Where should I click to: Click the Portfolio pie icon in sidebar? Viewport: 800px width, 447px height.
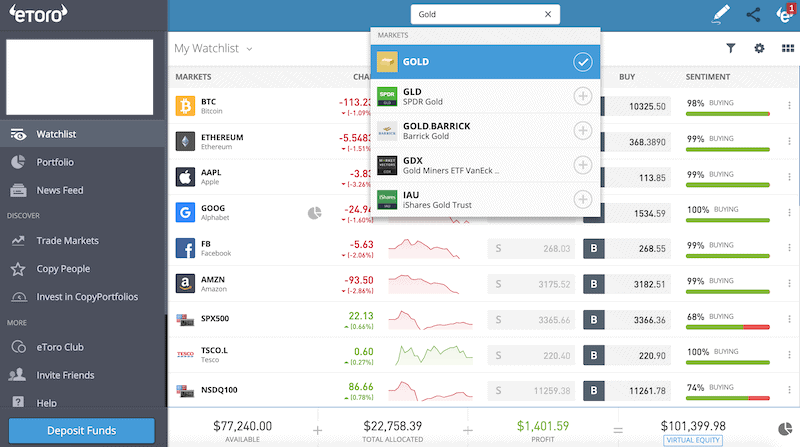[18, 162]
